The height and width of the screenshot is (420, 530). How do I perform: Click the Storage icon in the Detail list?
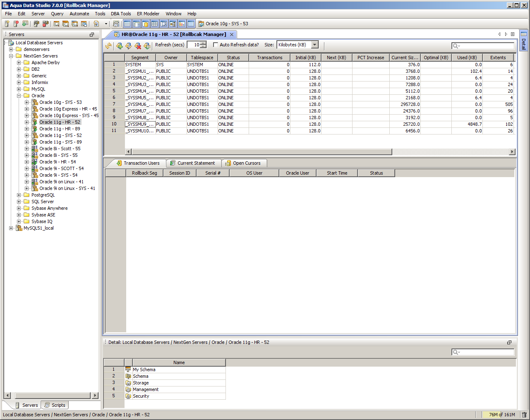pos(128,383)
